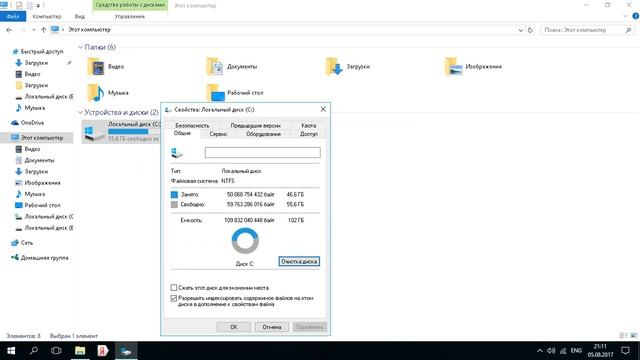The height and width of the screenshot is (360, 640).
Task: Click the disk usage donut chart
Action: (245, 241)
